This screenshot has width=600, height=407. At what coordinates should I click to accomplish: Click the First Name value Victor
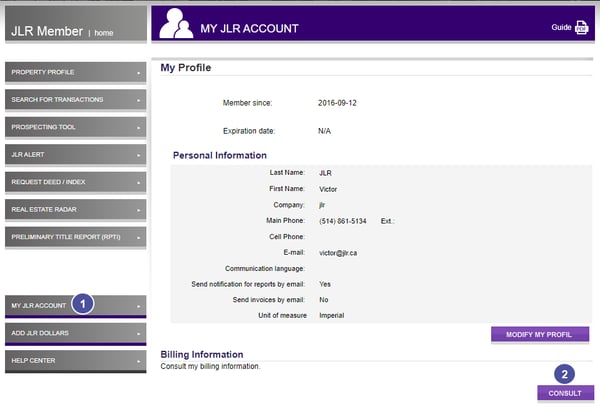click(328, 189)
